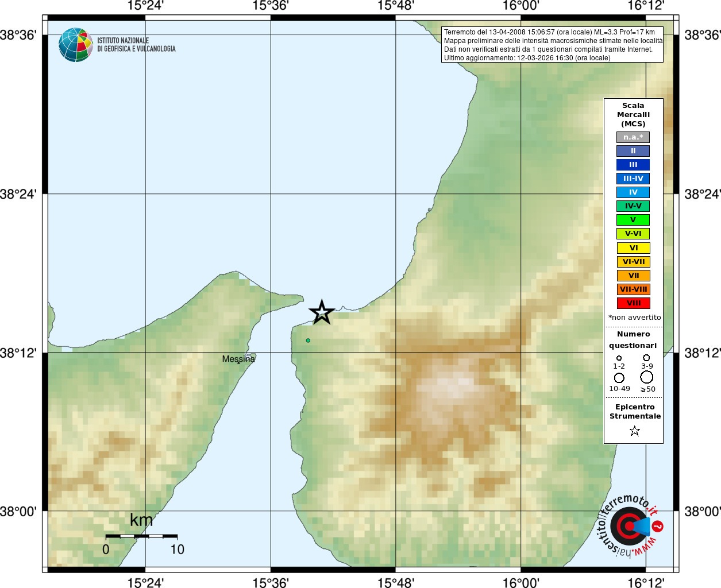The height and width of the screenshot is (588, 721).
Task: Click the red VIII intensity swatch
Action: coord(634,303)
